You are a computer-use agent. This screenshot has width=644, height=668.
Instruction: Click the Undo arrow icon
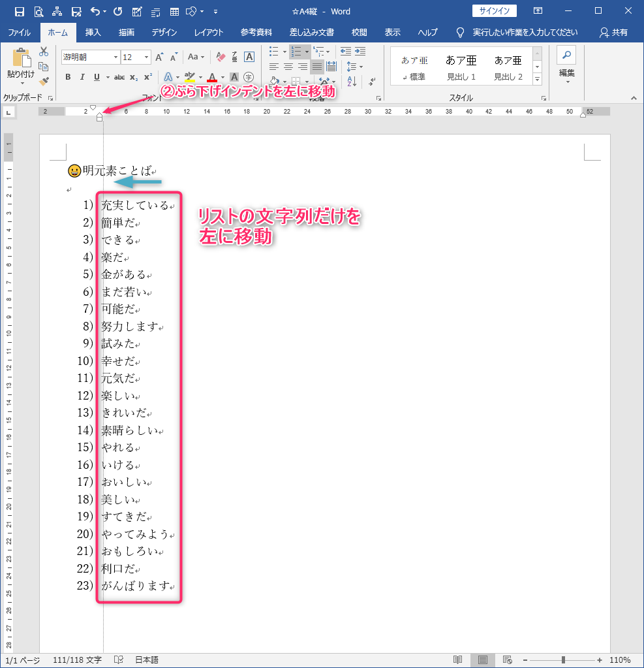(x=96, y=12)
